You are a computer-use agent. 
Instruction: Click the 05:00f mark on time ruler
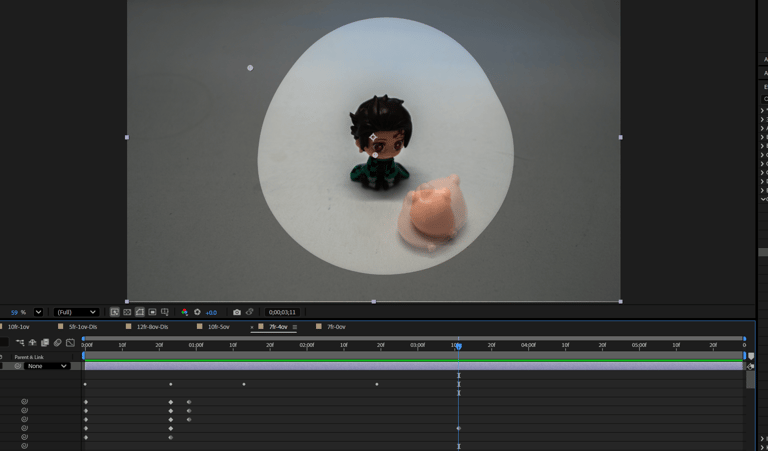tap(639, 345)
